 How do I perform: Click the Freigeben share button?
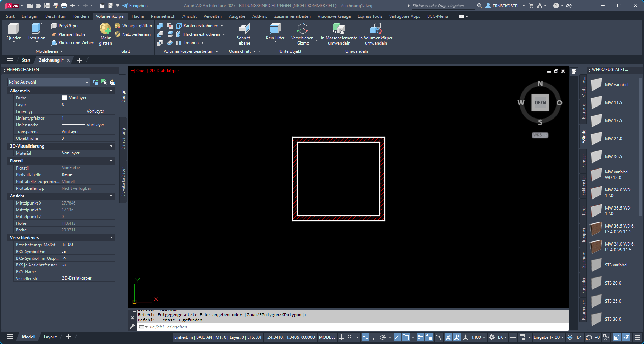pos(135,6)
